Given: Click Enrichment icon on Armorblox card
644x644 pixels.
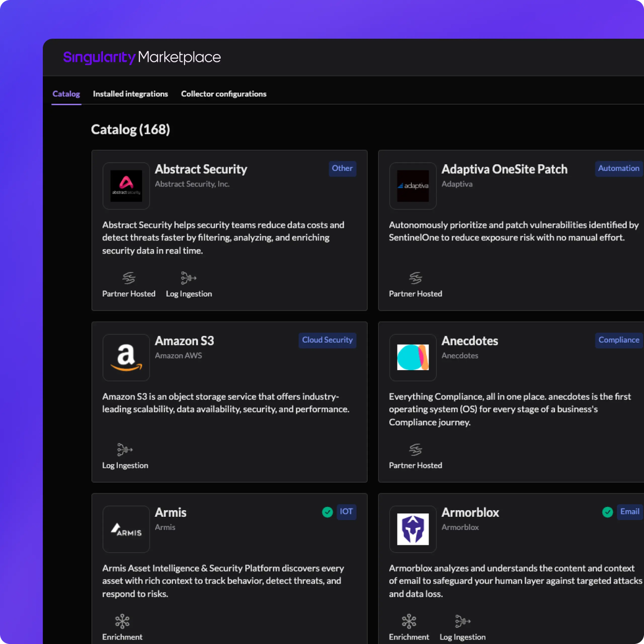Looking at the screenshot, I should [x=409, y=621].
